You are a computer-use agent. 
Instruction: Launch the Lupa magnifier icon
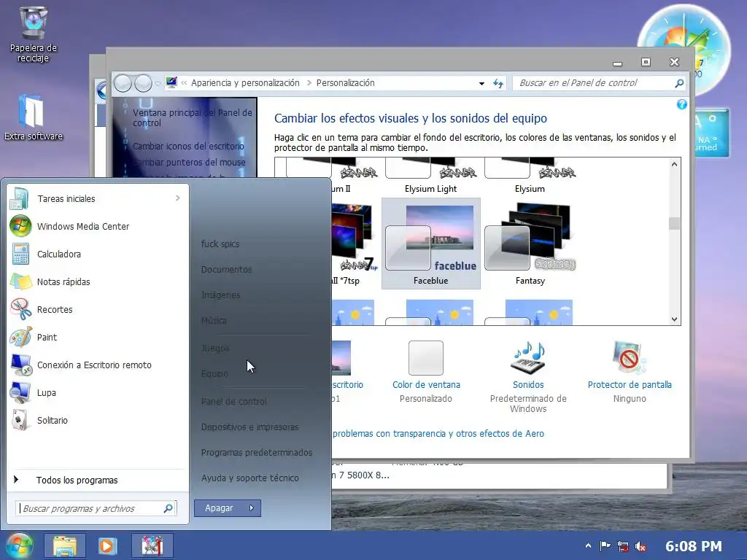(x=21, y=392)
